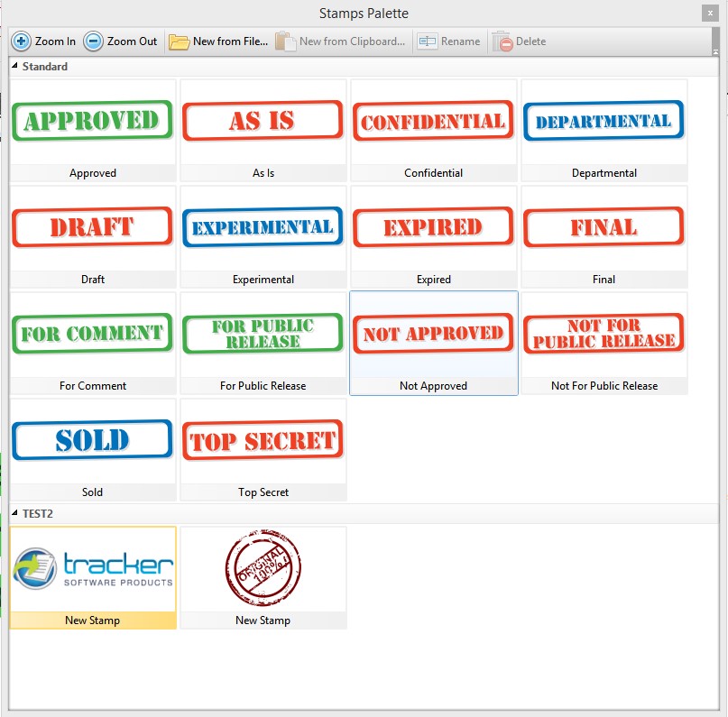Click the Not For Public Release caption

pyautogui.click(x=604, y=386)
